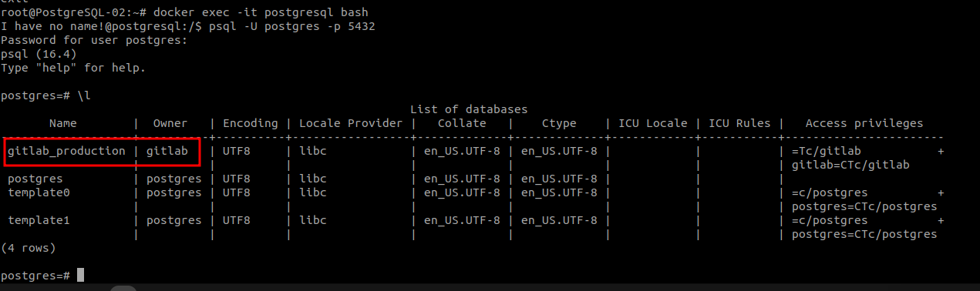Click the List of databases title
The height and width of the screenshot is (291, 980).
click(x=469, y=109)
